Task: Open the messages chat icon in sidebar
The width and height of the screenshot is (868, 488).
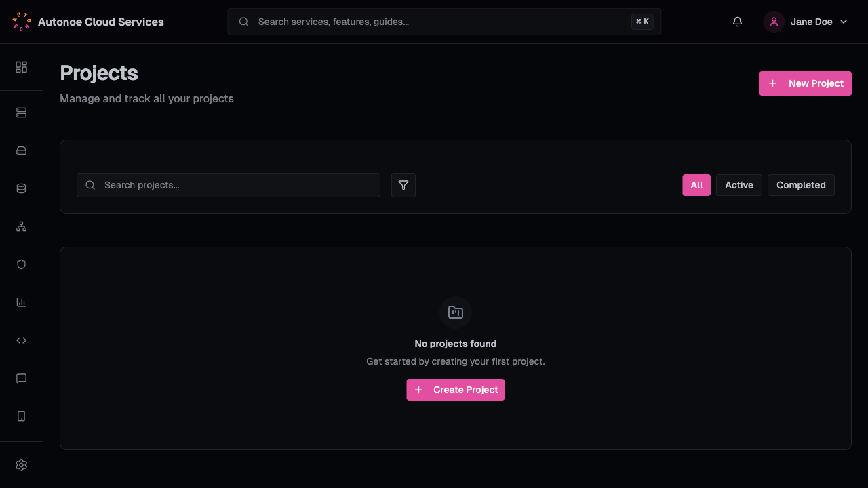Action: tap(21, 378)
